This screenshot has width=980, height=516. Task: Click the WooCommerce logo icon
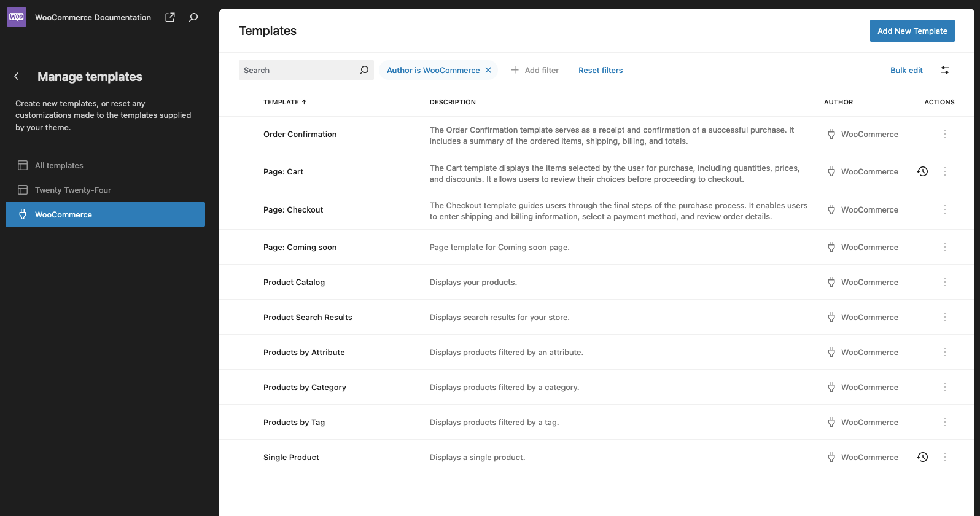tap(17, 17)
